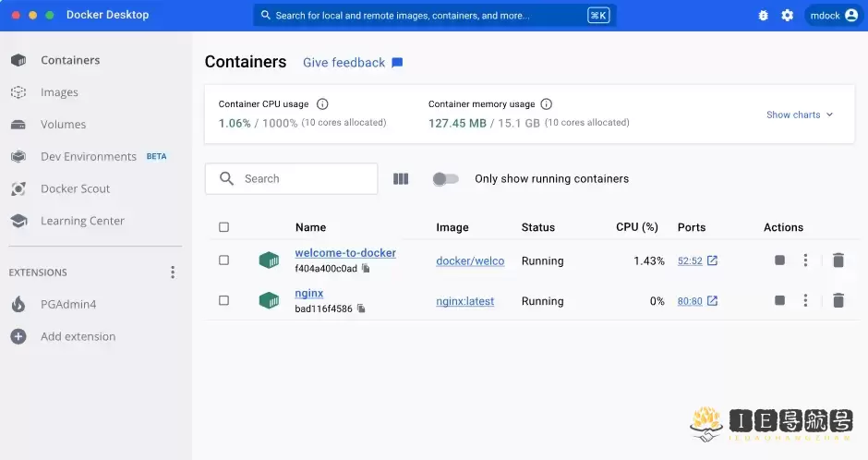Open the Learning Center sidebar item
The height and width of the screenshot is (460, 868).
(x=82, y=221)
